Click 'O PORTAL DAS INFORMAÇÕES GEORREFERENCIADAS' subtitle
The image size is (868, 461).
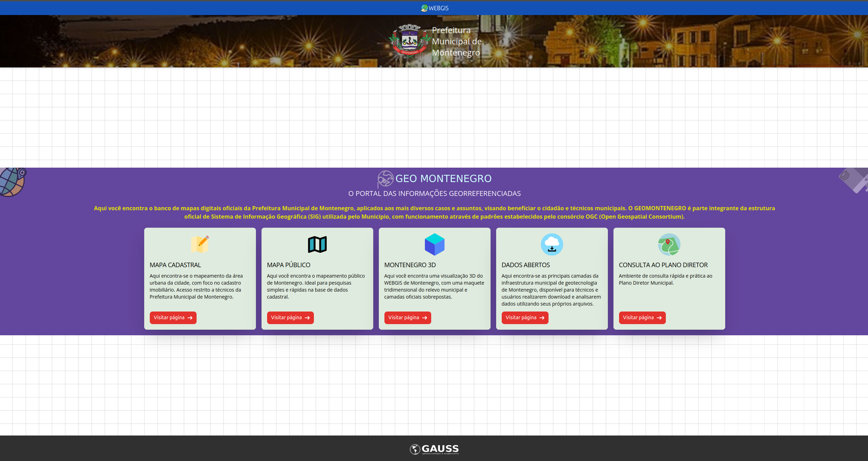click(x=434, y=193)
